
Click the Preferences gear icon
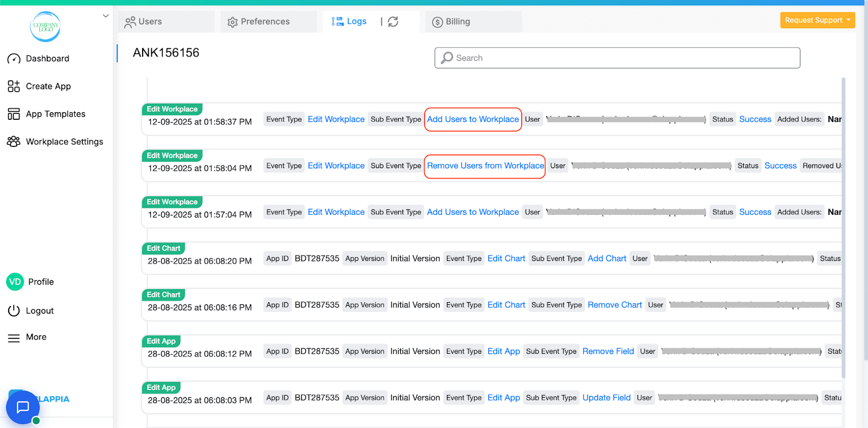coord(233,22)
